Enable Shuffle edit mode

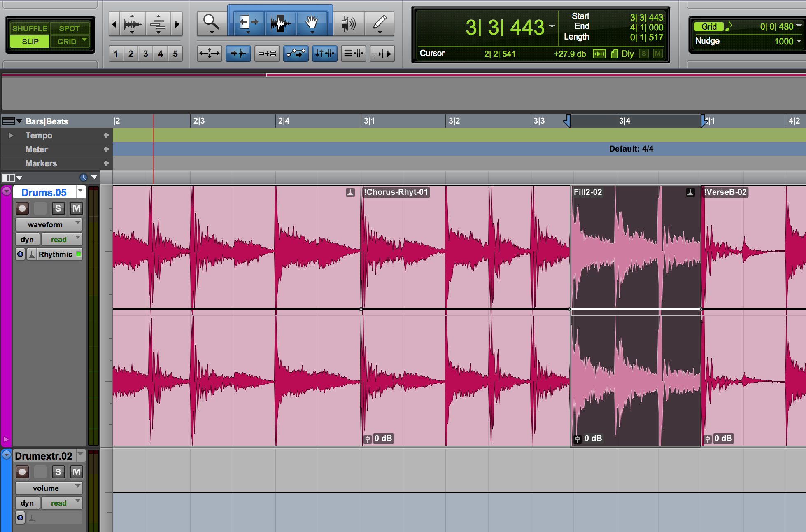pyautogui.click(x=29, y=28)
